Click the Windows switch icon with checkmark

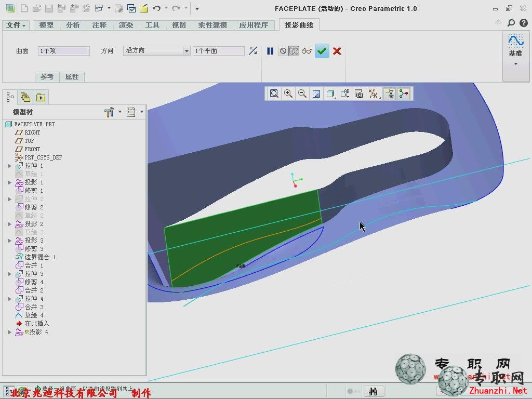coord(131,8)
